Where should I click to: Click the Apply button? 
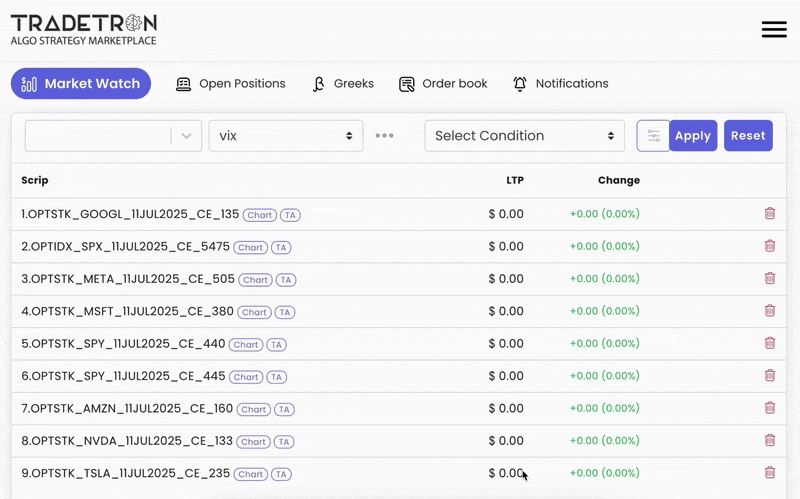693,136
